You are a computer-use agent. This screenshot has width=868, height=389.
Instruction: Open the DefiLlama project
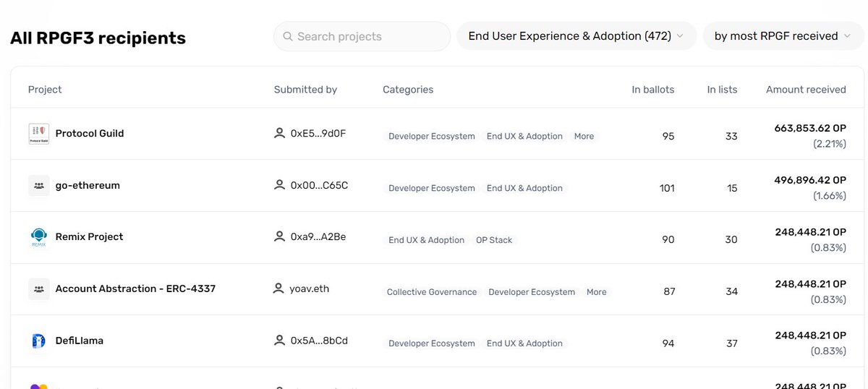coord(79,341)
